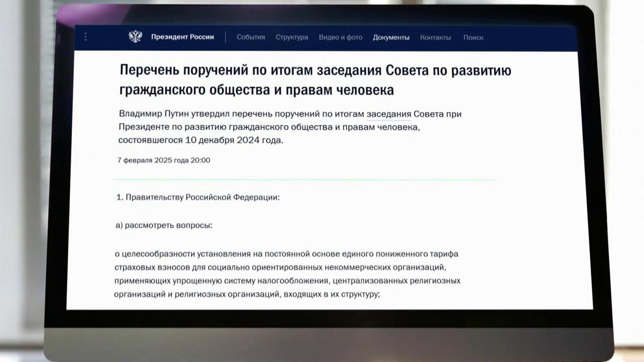
Task: Click the headline starting Перечень поручений по итогам
Action: click(315, 70)
